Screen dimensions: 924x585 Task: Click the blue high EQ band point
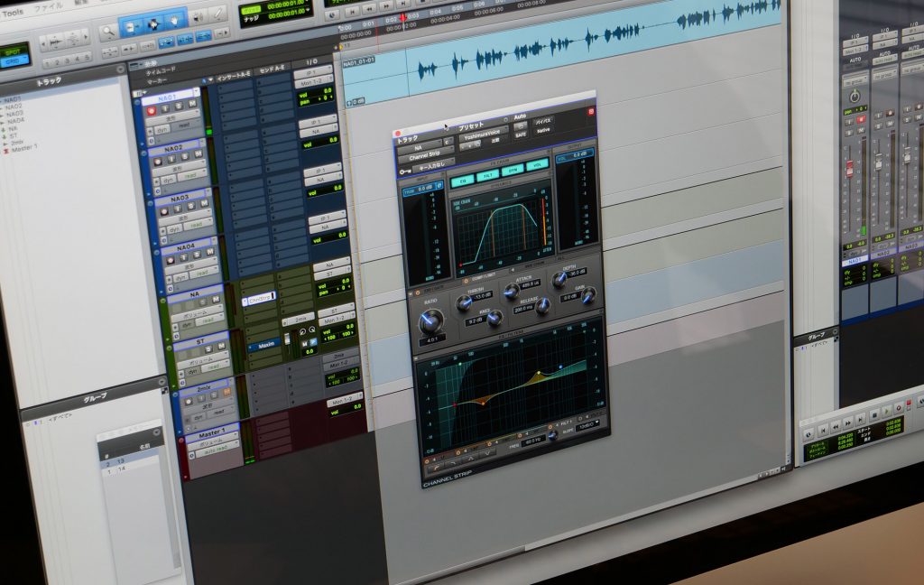(560, 367)
